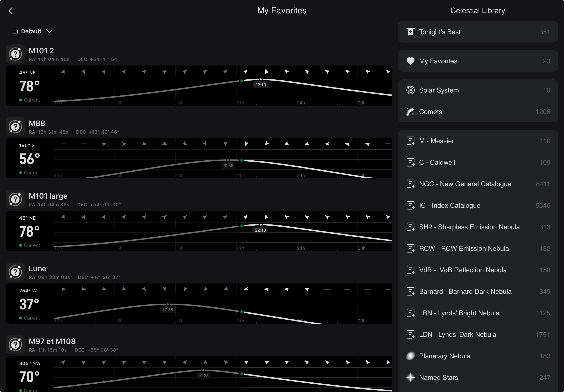Click the 195° S azimuth label

(x=27, y=145)
